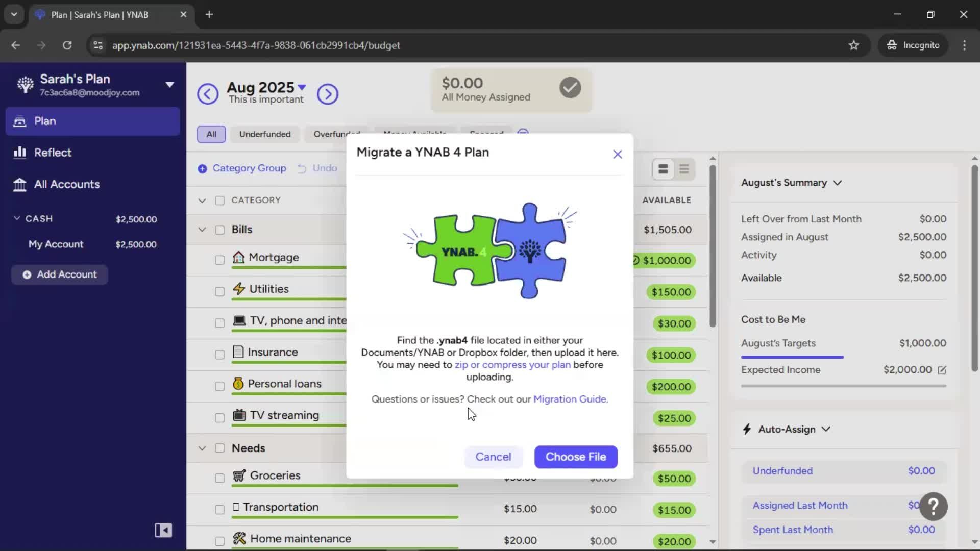Click the Choose File button
980x551 pixels.
pyautogui.click(x=576, y=457)
